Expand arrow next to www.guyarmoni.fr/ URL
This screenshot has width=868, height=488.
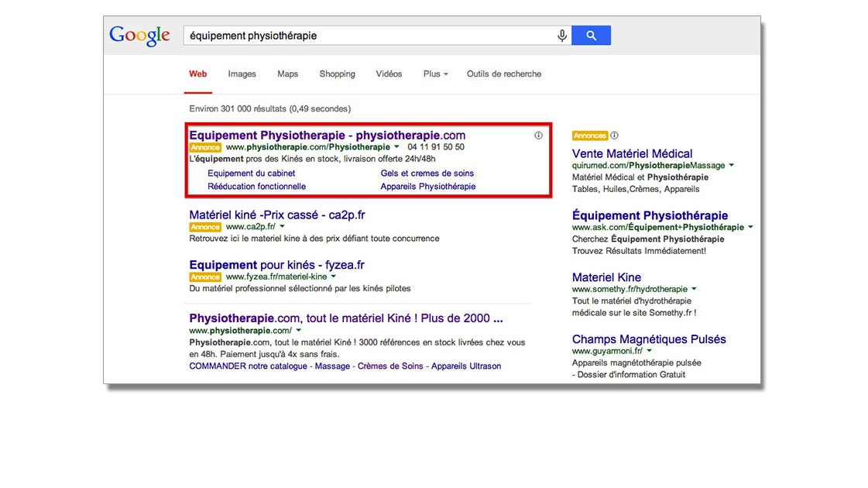(649, 351)
